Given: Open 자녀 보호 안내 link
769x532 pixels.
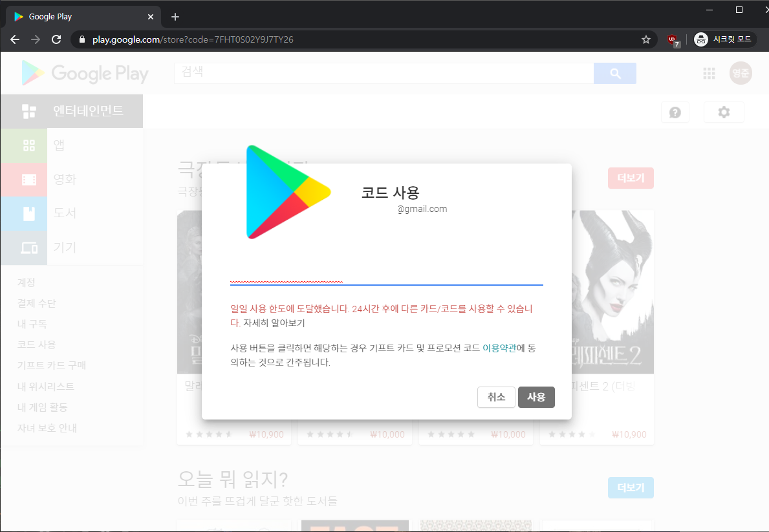Looking at the screenshot, I should click(x=47, y=428).
